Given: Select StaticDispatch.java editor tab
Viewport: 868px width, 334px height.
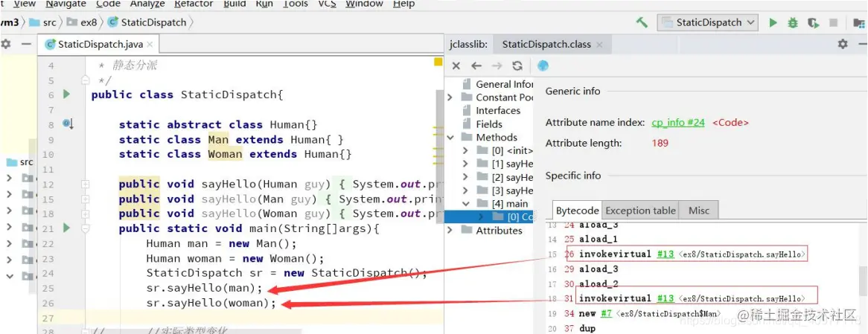Looking at the screenshot, I should [x=100, y=44].
